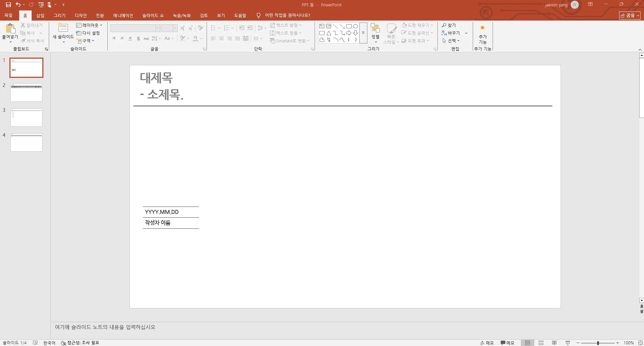The width and height of the screenshot is (644, 346).
Task: Open the Select (선택) dropdown
Action: point(451,41)
